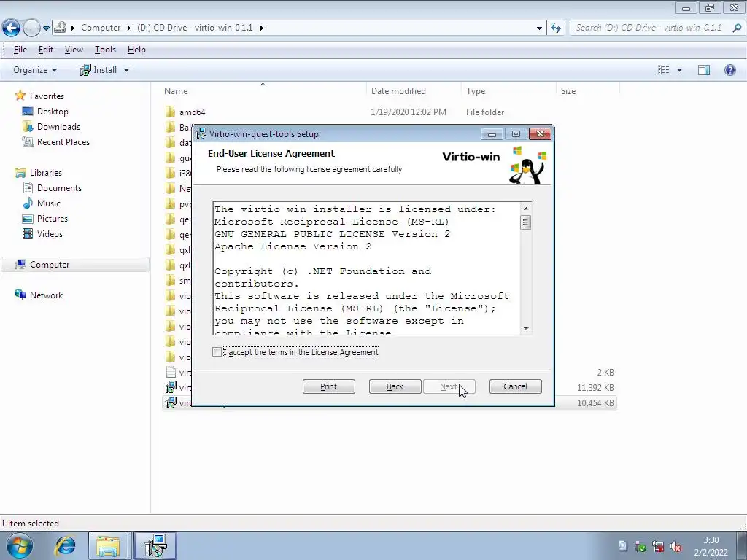Click the Print button in setup dialog
Viewport: 747px width, 560px height.
[329, 386]
